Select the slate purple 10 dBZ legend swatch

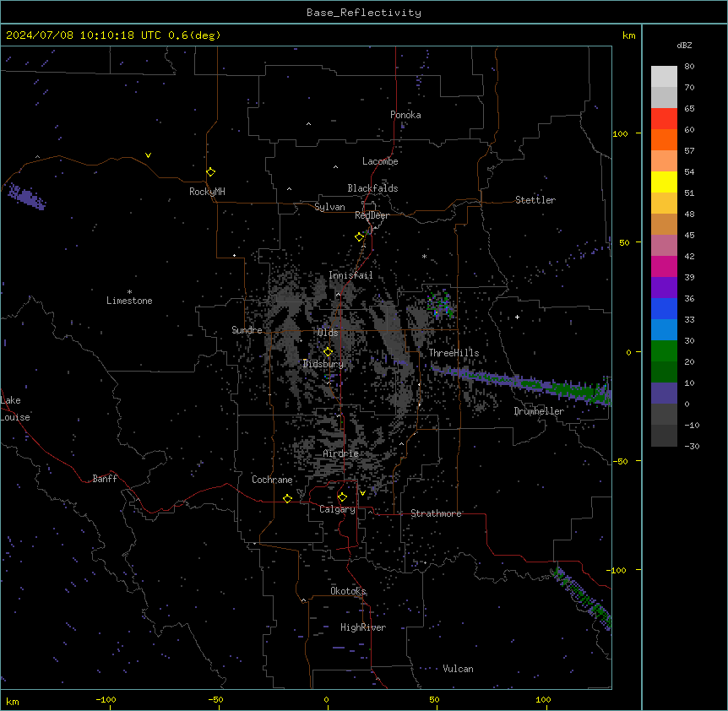tap(664, 393)
